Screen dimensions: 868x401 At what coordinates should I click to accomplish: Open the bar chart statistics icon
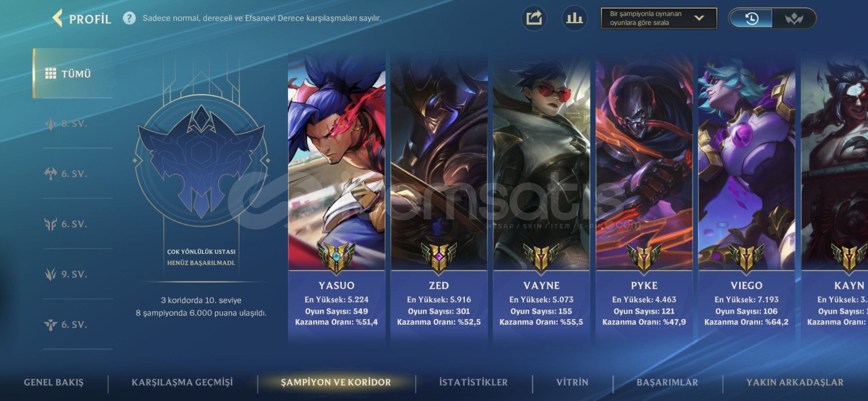[x=574, y=18]
